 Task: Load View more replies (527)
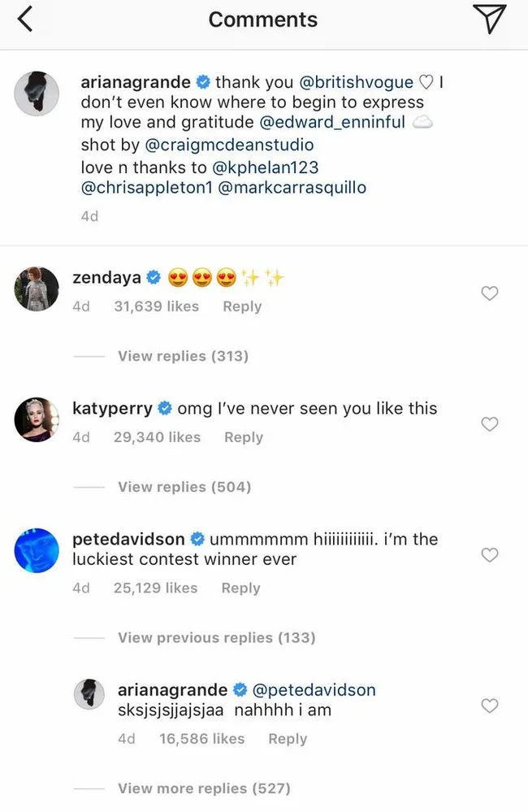[204, 788]
